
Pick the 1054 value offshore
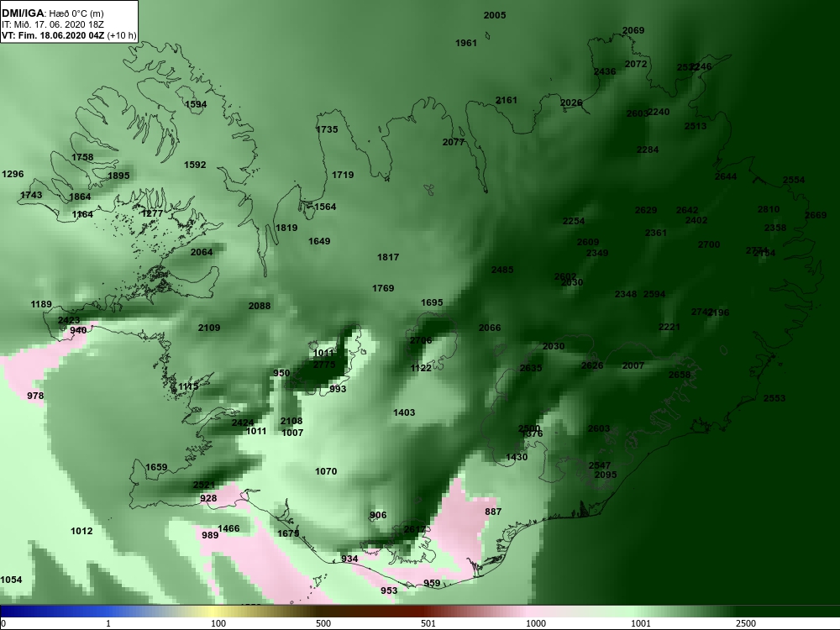pos(11,580)
